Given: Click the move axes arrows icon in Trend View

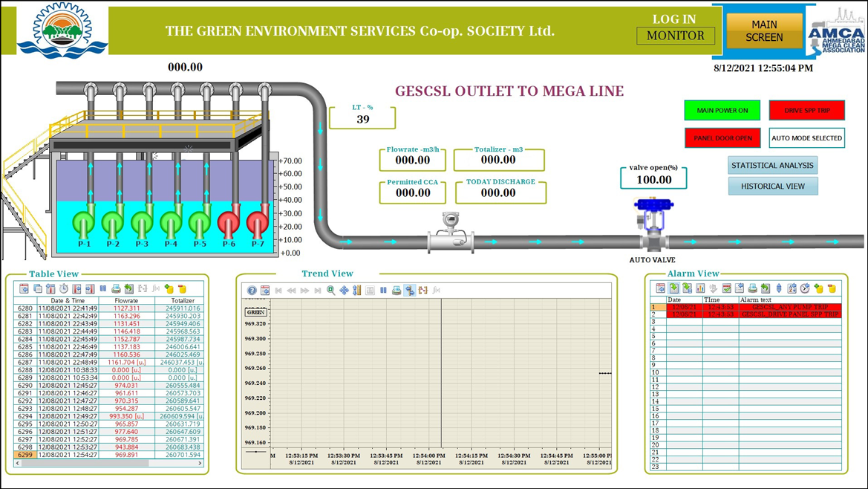Looking at the screenshot, I should 344,291.
